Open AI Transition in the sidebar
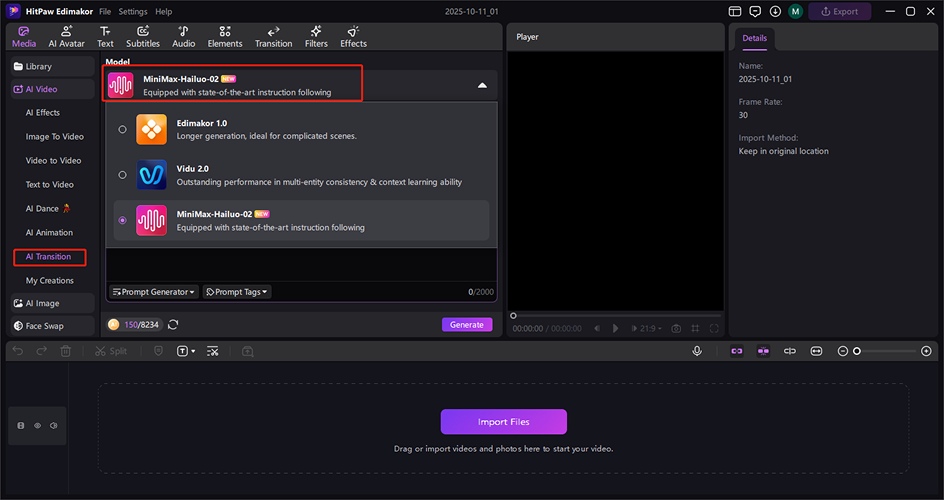Image resolution: width=944 pixels, height=500 pixels. [x=49, y=257]
